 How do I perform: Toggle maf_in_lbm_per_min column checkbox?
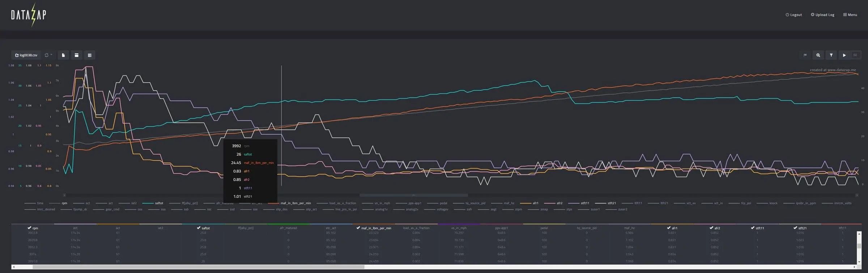(358, 228)
